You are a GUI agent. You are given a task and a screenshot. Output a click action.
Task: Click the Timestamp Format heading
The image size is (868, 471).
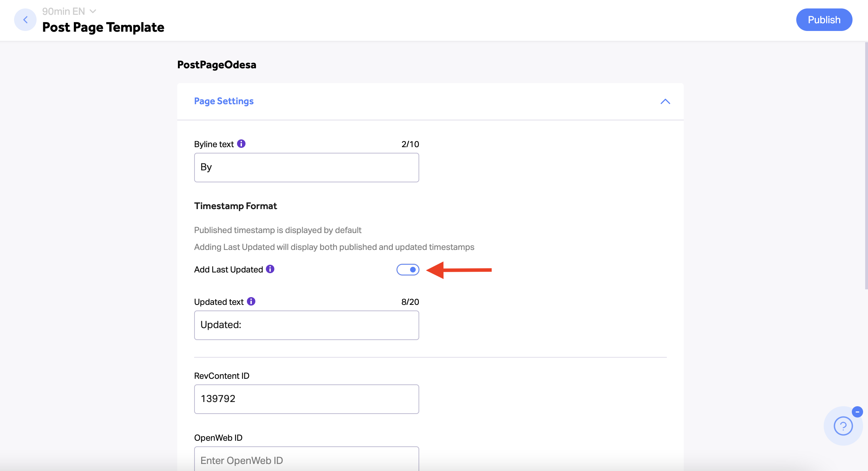[x=236, y=206]
